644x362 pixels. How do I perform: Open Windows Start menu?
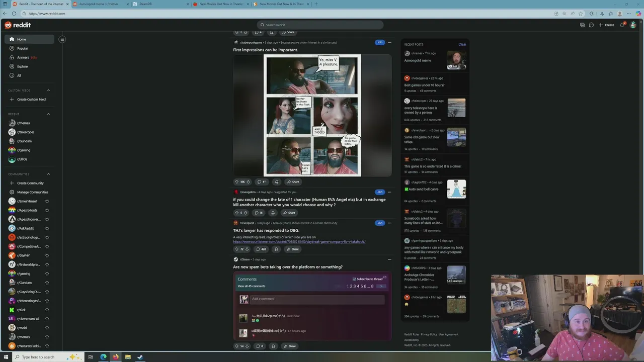coord(5,357)
